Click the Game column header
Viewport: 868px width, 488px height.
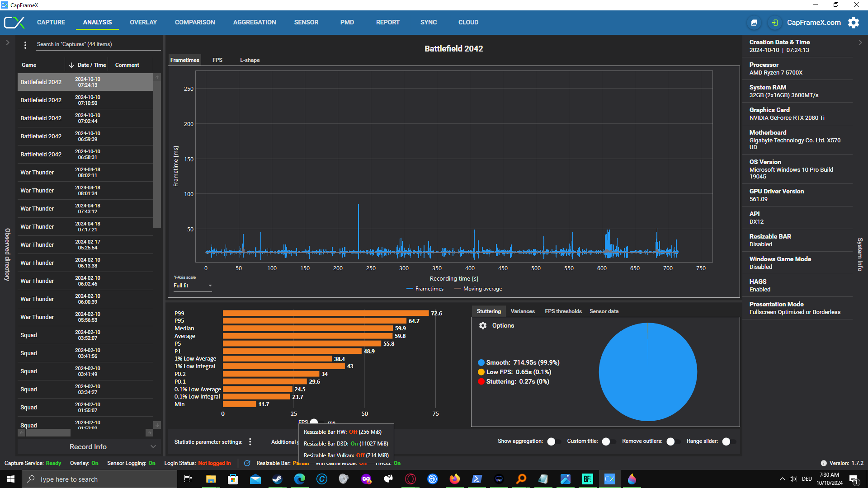coord(29,65)
